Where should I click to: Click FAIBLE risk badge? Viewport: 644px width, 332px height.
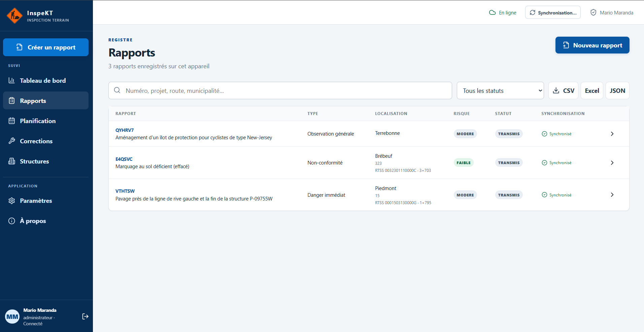click(464, 163)
